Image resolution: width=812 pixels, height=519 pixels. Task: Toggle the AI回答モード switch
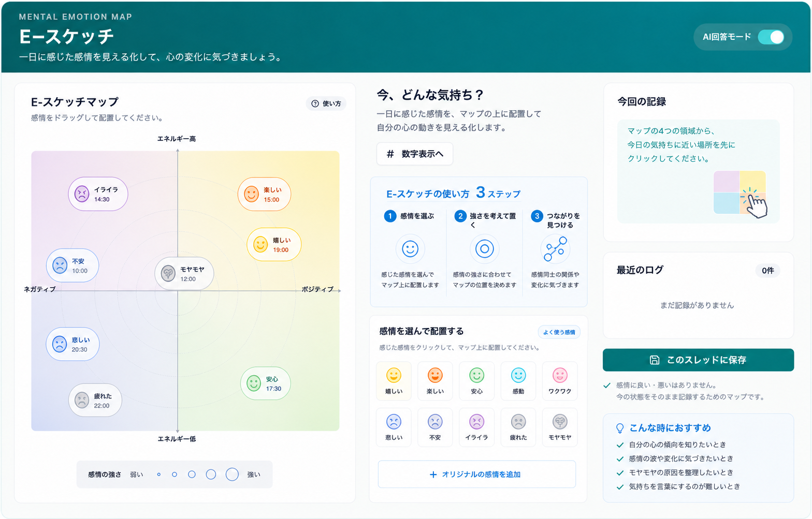(x=771, y=37)
